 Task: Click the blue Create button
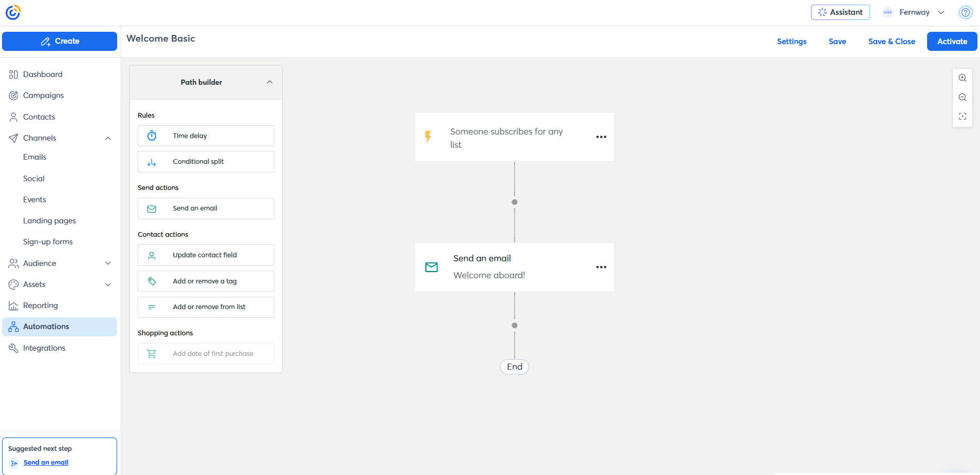(60, 41)
